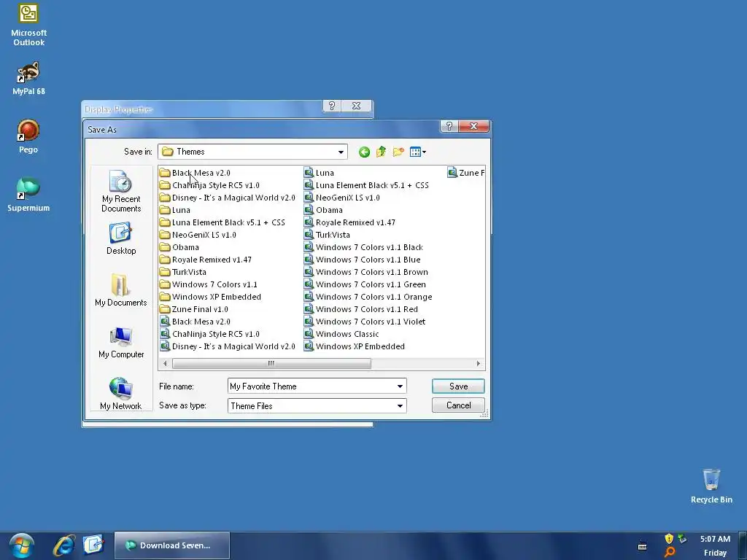Click the horizontal scrollbar thumb
The image size is (747, 560).
click(x=271, y=363)
